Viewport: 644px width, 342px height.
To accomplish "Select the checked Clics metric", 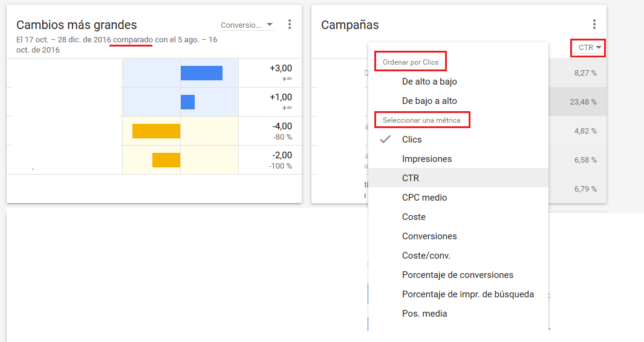I will coord(412,140).
